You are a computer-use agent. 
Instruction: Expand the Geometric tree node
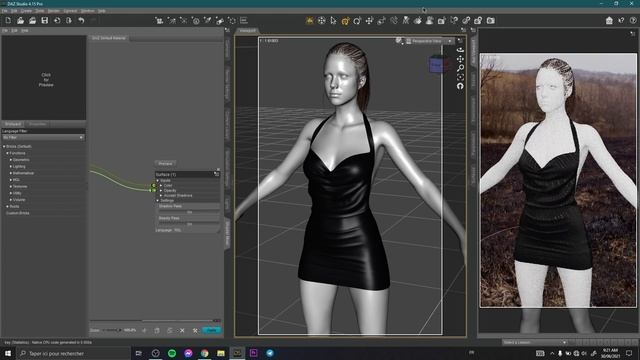click(x=11, y=160)
